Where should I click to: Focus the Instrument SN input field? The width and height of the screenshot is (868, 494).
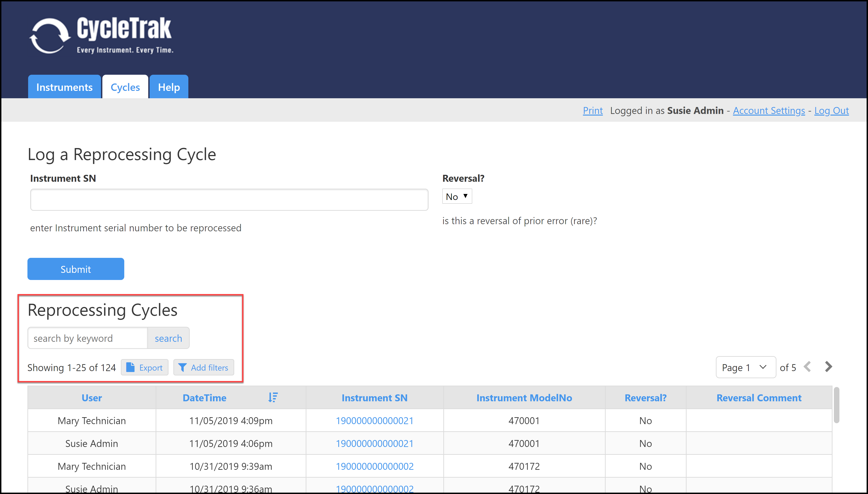click(229, 200)
